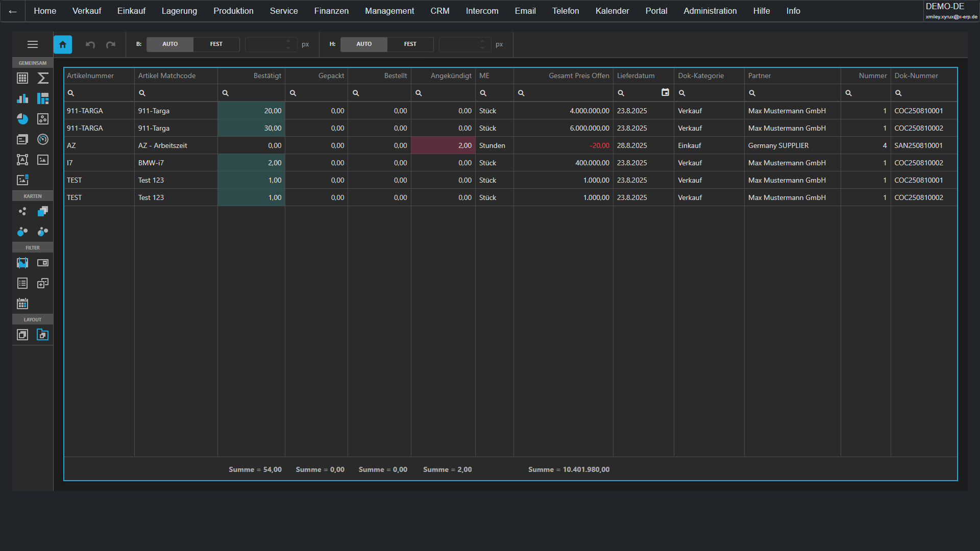Viewport: 980px width, 551px height.
Task: Open the Finanzen menu
Action: 331,11
